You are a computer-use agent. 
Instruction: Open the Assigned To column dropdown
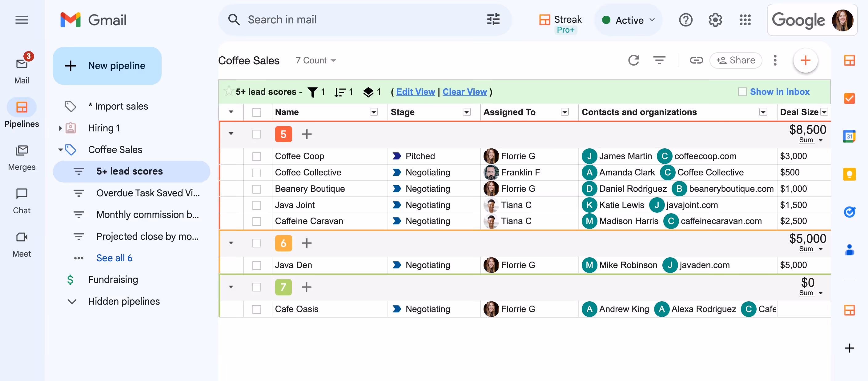click(565, 112)
